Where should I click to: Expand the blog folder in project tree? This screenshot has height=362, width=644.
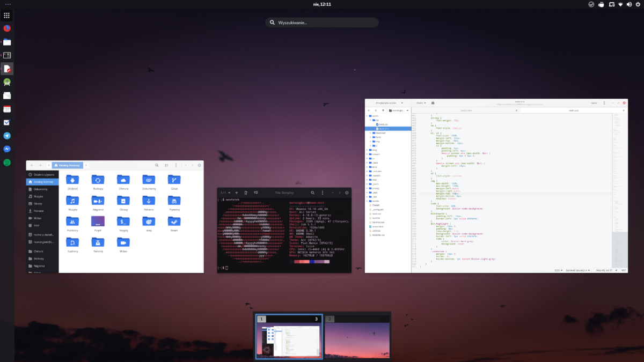pos(368,150)
